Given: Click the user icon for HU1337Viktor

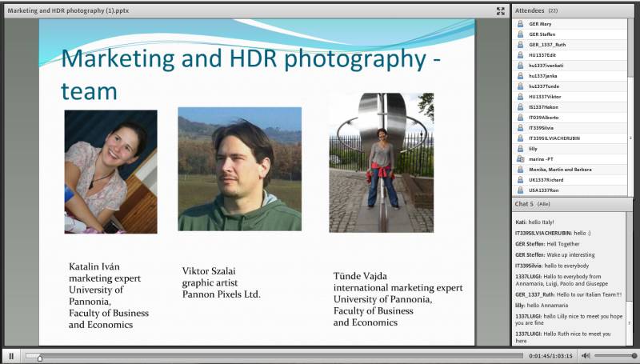Looking at the screenshot, I should coord(520,97).
